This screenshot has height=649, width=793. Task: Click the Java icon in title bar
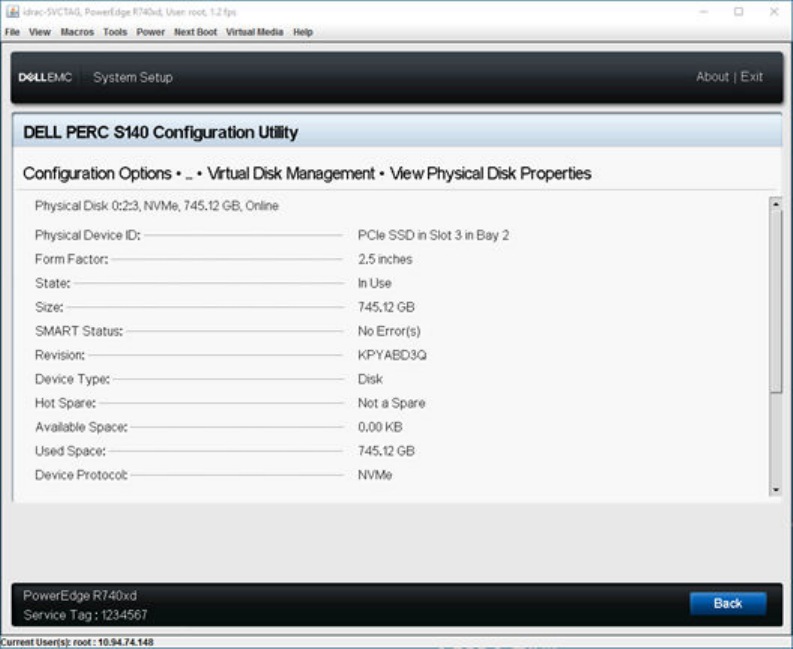pos(13,11)
